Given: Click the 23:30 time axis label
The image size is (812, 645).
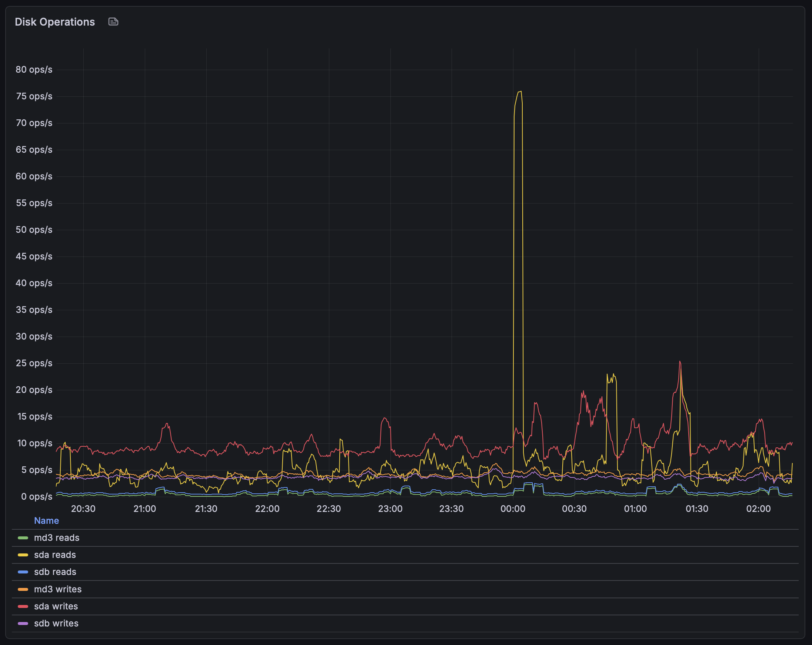Looking at the screenshot, I should click(452, 509).
